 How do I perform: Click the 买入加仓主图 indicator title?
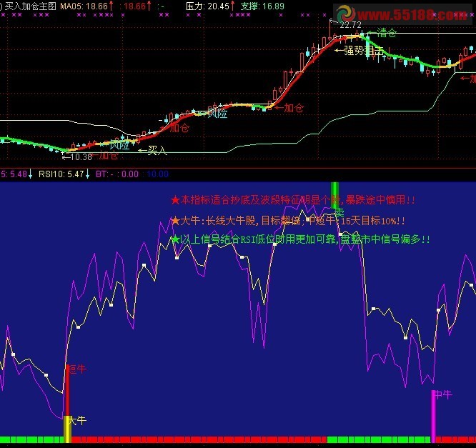click(31, 6)
